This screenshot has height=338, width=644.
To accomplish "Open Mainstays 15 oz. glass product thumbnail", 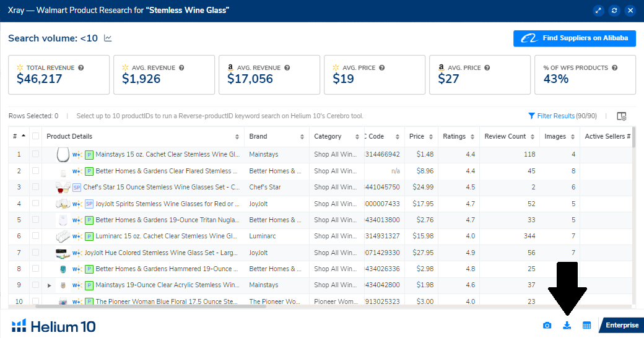I will click(63, 154).
